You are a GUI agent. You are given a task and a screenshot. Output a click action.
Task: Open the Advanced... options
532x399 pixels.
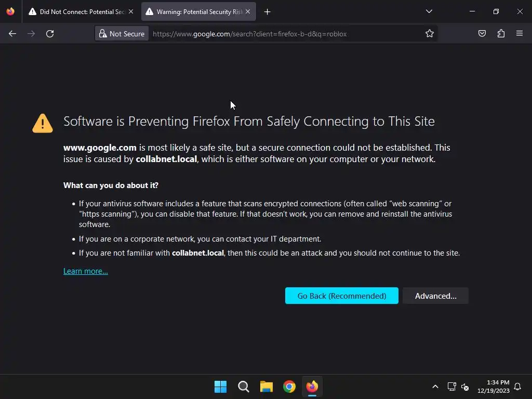(x=436, y=296)
